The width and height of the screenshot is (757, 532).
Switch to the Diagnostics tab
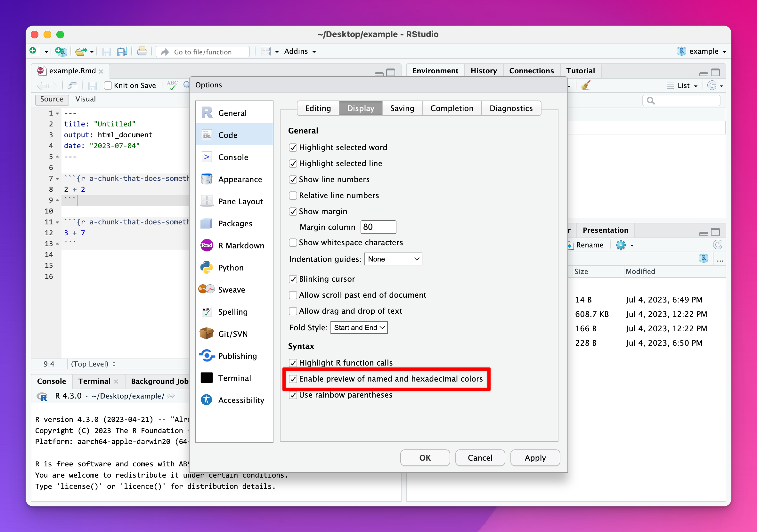[x=511, y=109]
